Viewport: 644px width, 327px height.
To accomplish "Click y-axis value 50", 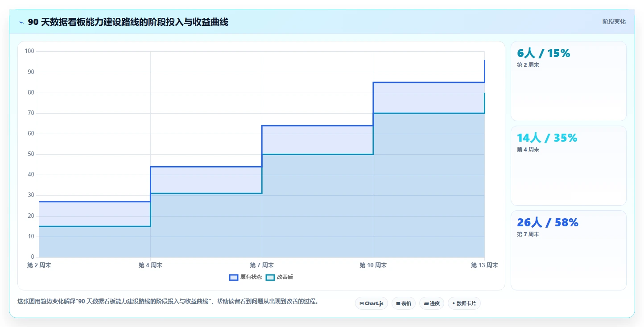I will [x=31, y=154].
